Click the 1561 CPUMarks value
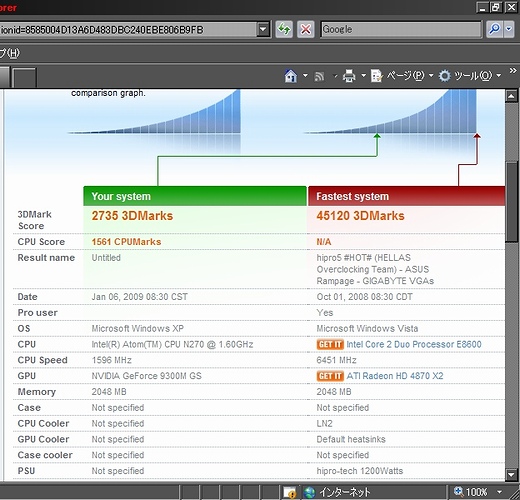The height and width of the screenshot is (500, 520). click(x=126, y=242)
